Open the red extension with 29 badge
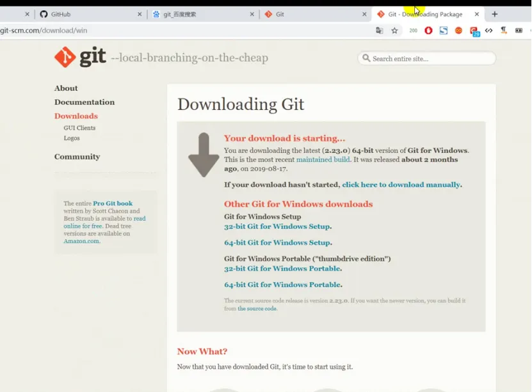The height and width of the screenshot is (392, 532). pos(474,31)
